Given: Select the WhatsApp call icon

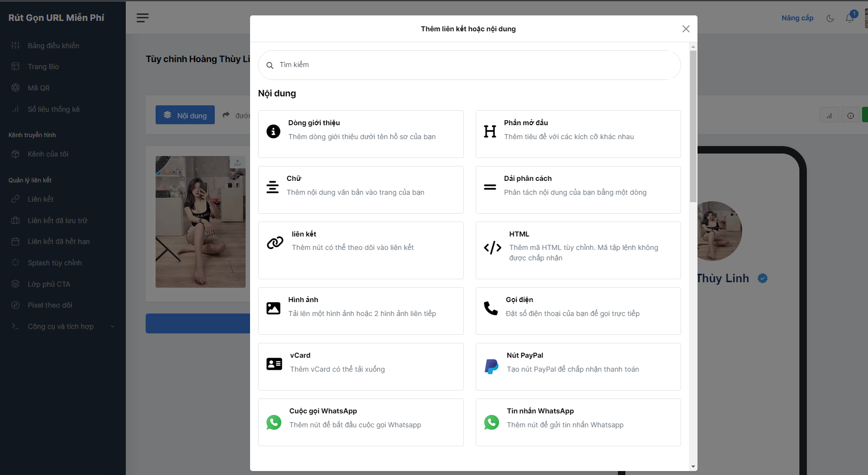Looking at the screenshot, I should [274, 422].
